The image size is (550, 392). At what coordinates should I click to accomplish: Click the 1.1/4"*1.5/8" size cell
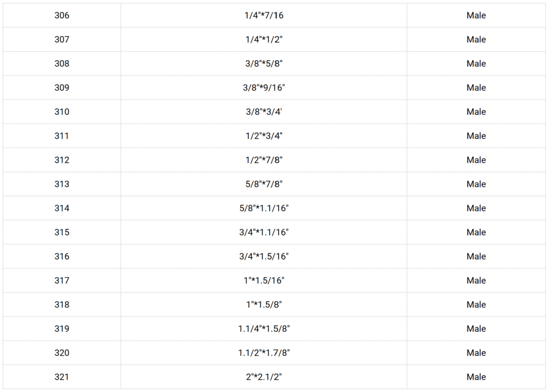264,329
